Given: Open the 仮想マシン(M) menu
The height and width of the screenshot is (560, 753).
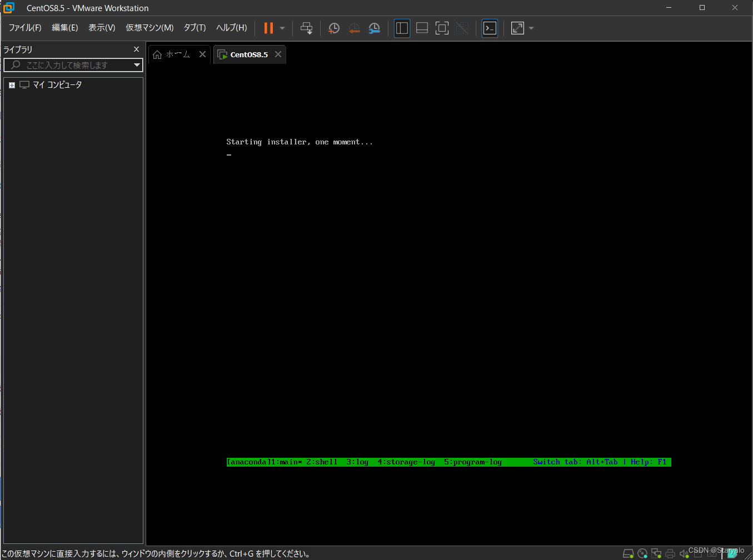Looking at the screenshot, I should 149,28.
